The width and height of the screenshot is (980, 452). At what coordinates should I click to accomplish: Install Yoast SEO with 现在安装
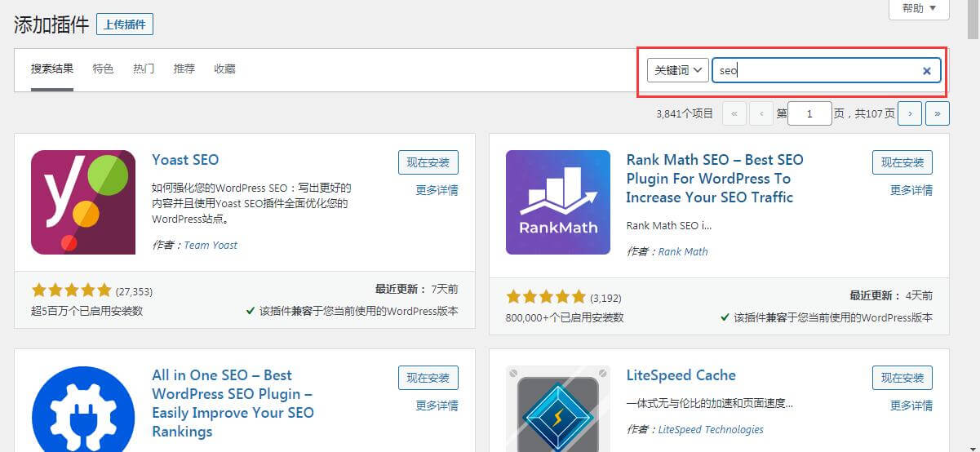tap(428, 162)
